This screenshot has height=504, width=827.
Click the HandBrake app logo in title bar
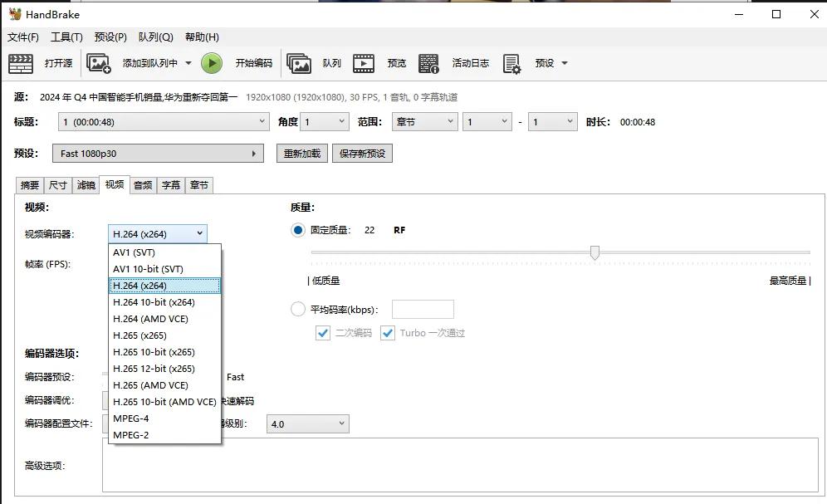click(15, 14)
